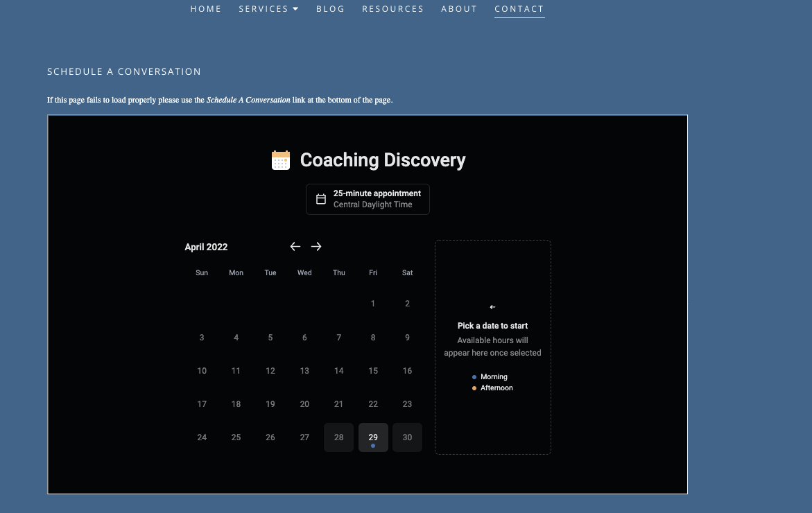Select April 28 on the calendar

[338, 437]
